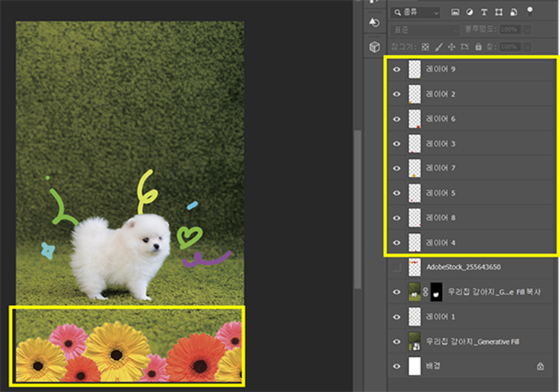Click the 배경 layer white thumbnail
The height and width of the screenshot is (392, 560).
(414, 367)
